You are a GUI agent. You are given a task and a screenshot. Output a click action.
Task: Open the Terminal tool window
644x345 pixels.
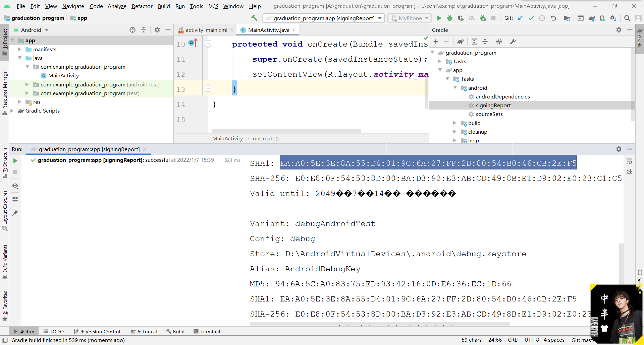click(x=207, y=332)
